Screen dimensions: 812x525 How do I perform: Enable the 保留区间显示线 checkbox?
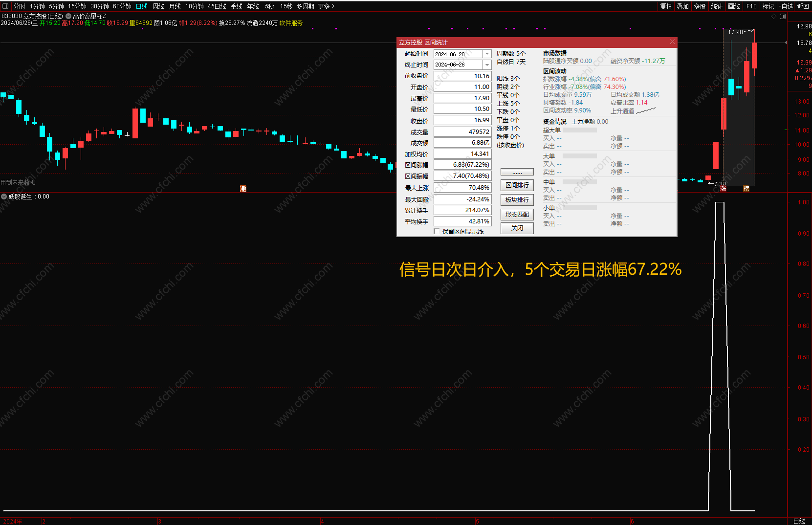click(x=437, y=231)
